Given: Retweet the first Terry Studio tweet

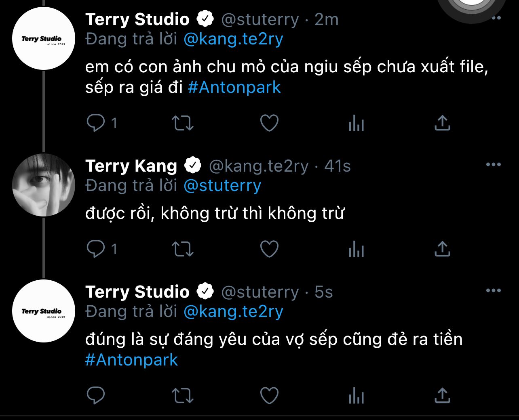Looking at the screenshot, I should pyautogui.click(x=183, y=123).
